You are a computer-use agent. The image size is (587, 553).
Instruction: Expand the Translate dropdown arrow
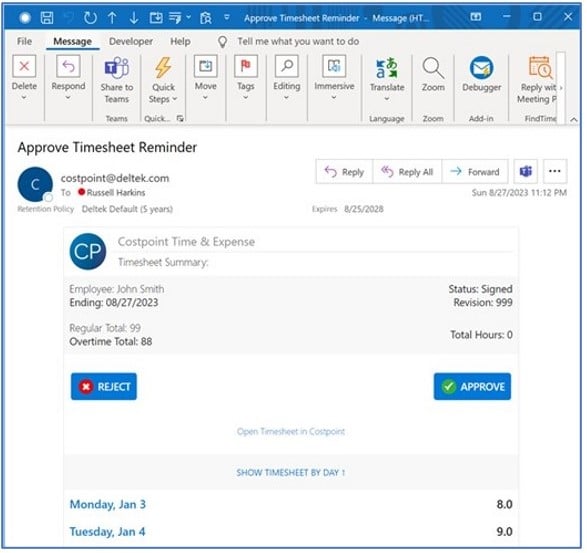pos(387,99)
